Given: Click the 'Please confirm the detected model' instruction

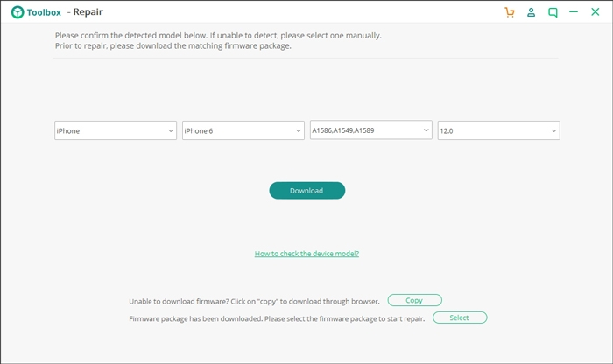Looking at the screenshot, I should 218,36.
